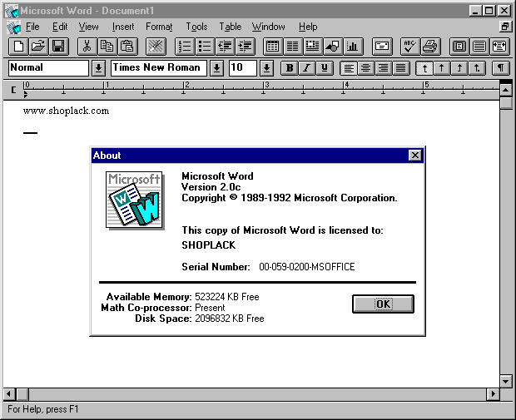Click the Times New Roman font field
516x420 pixels.
click(159, 68)
